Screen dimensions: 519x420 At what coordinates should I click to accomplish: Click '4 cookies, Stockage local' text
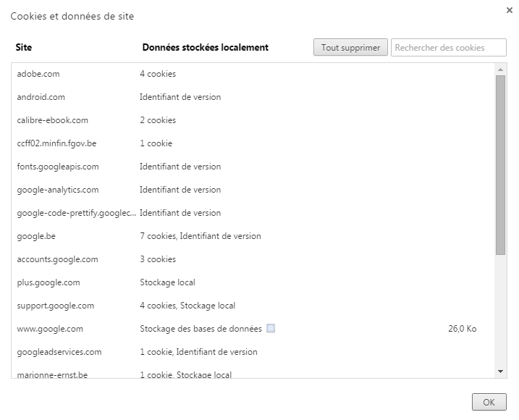click(187, 306)
